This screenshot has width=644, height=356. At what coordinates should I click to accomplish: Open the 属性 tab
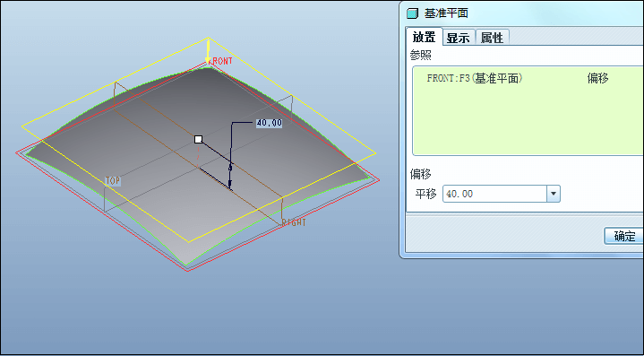tap(492, 39)
